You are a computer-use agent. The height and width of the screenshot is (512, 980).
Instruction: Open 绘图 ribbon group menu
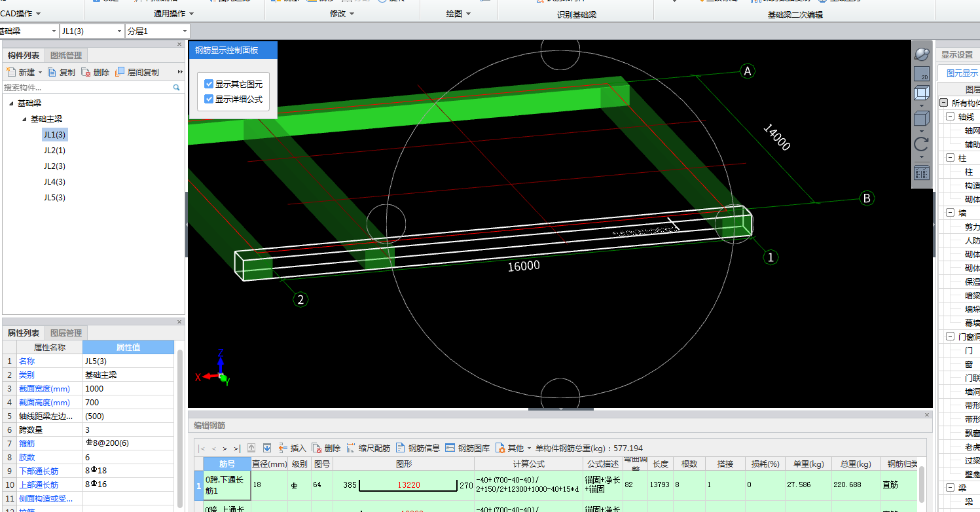tap(458, 14)
